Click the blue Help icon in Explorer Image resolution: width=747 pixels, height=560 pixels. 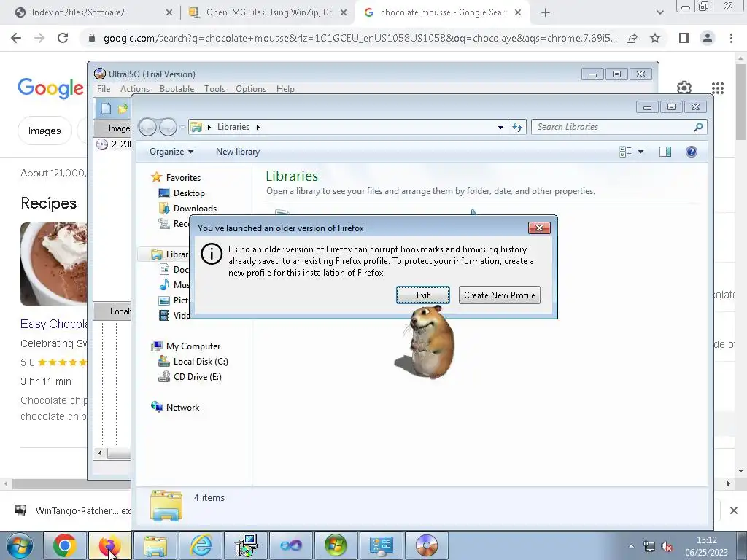click(x=692, y=152)
